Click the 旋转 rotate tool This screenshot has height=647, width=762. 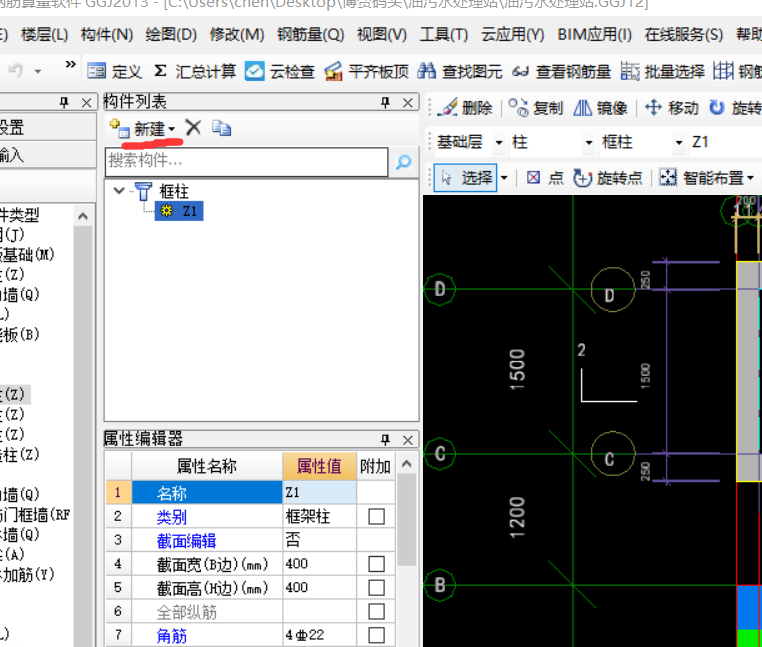[x=735, y=107]
